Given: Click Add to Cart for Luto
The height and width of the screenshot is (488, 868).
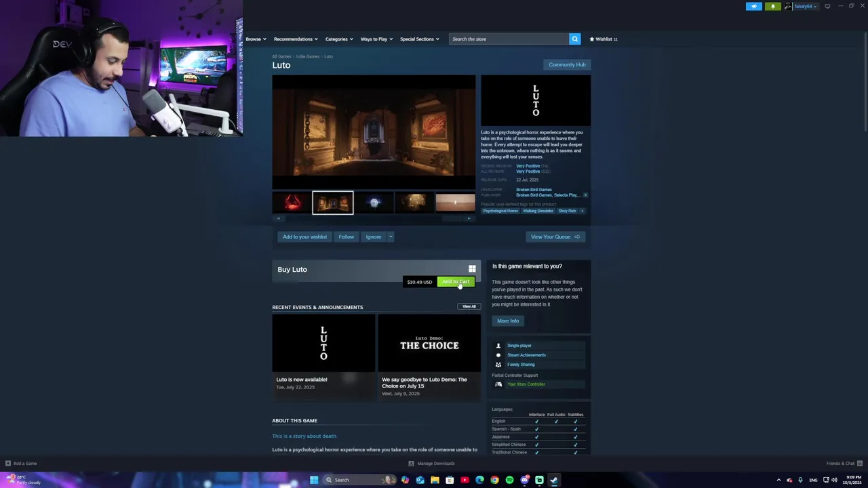Looking at the screenshot, I should point(456,282).
